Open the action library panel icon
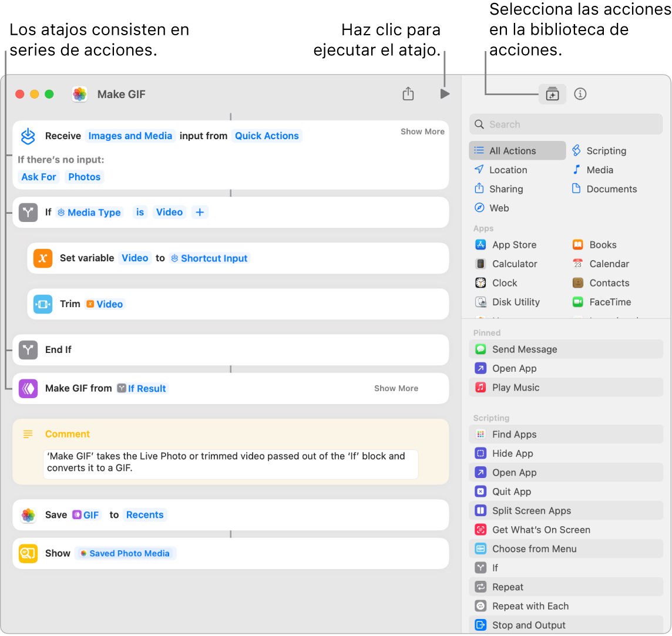The image size is (672, 636). coord(552,93)
